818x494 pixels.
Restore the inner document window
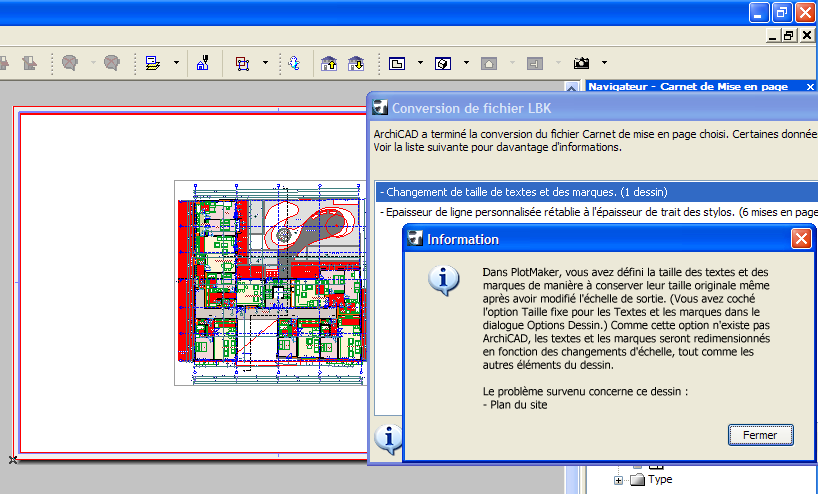pyautogui.click(x=788, y=35)
